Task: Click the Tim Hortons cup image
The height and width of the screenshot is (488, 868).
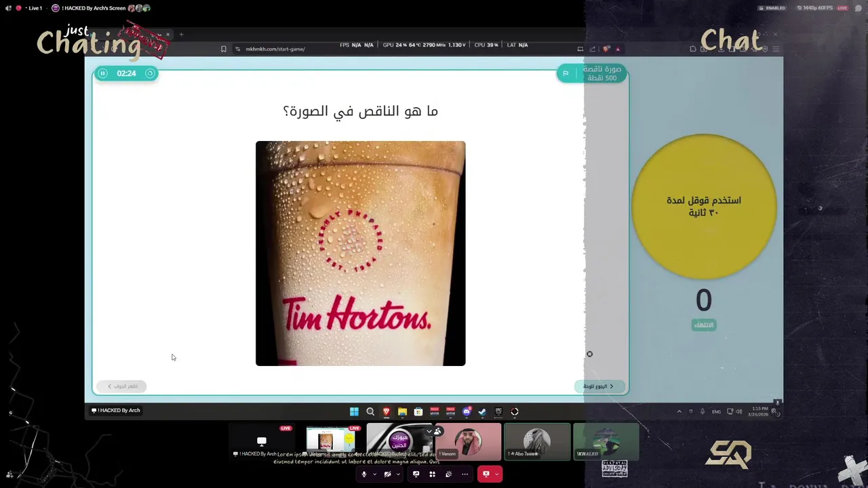Action: point(360,253)
